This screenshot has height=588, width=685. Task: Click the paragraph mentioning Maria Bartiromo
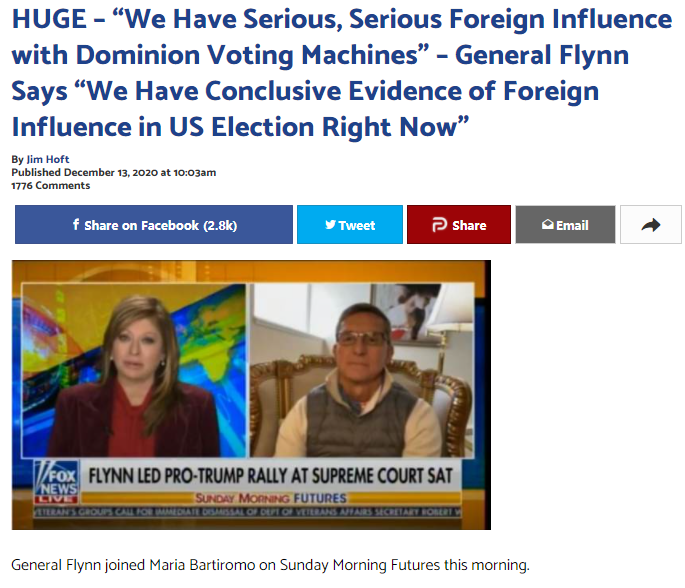[270, 565]
